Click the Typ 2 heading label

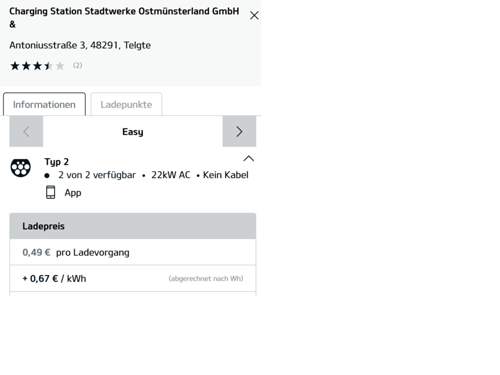[x=57, y=162]
